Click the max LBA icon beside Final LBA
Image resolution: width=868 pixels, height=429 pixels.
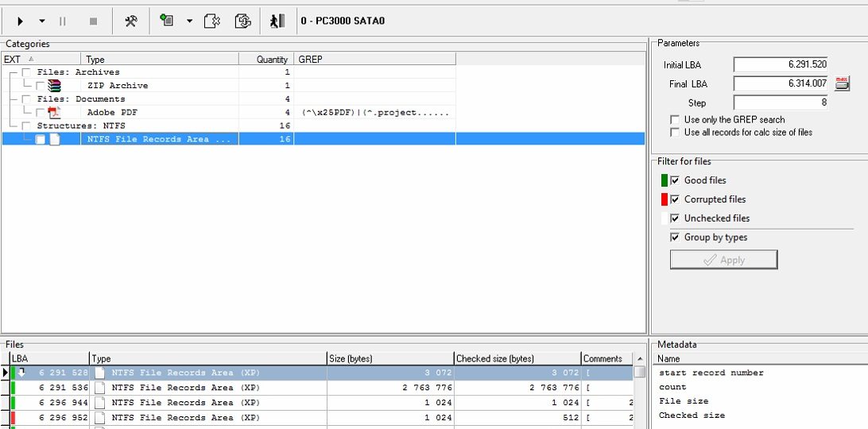click(x=842, y=83)
